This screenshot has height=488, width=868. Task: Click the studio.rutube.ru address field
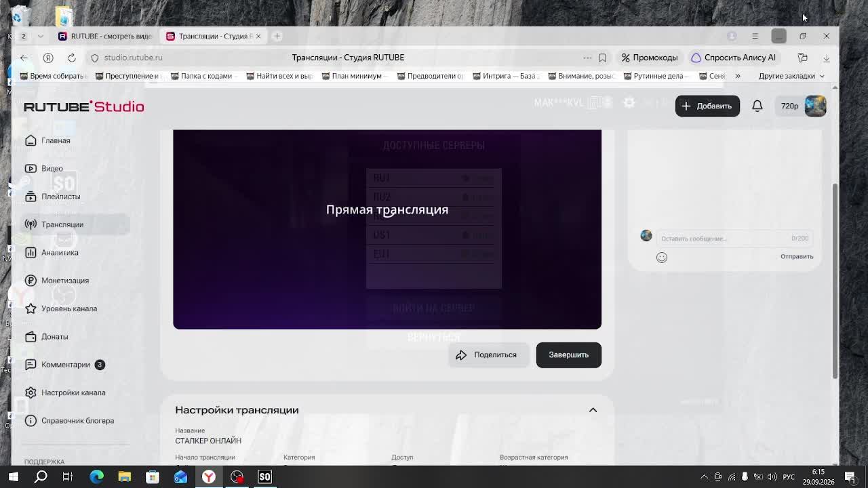[x=133, y=58]
